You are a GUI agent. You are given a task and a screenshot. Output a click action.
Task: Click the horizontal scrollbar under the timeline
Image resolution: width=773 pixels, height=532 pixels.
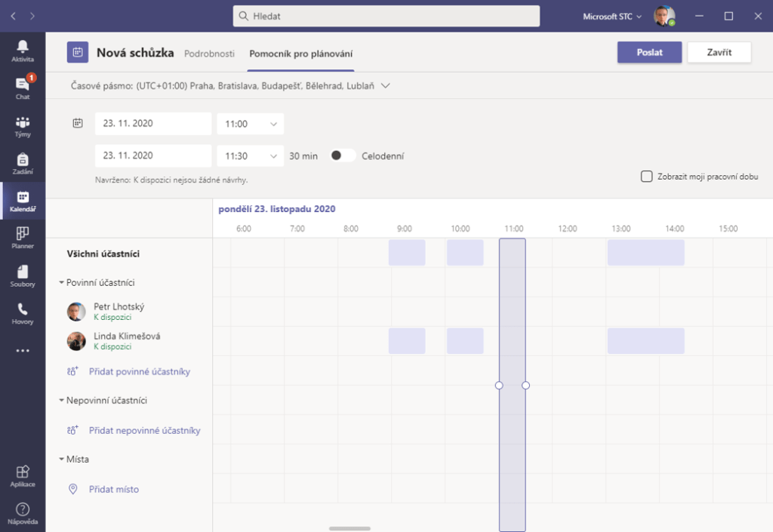pos(350,528)
